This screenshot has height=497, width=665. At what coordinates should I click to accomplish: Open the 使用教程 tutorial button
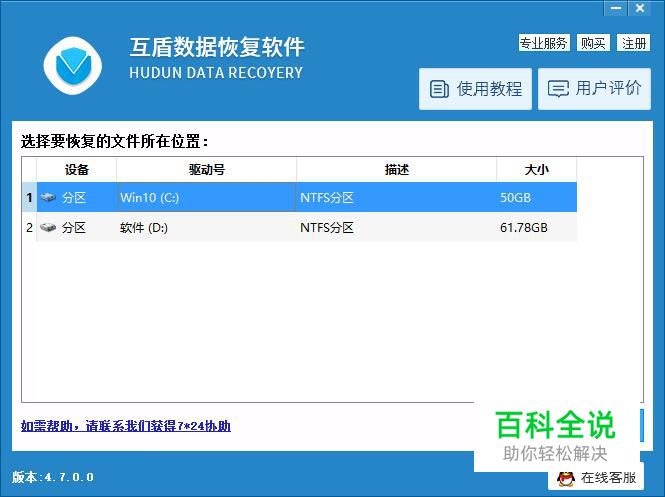coord(475,89)
